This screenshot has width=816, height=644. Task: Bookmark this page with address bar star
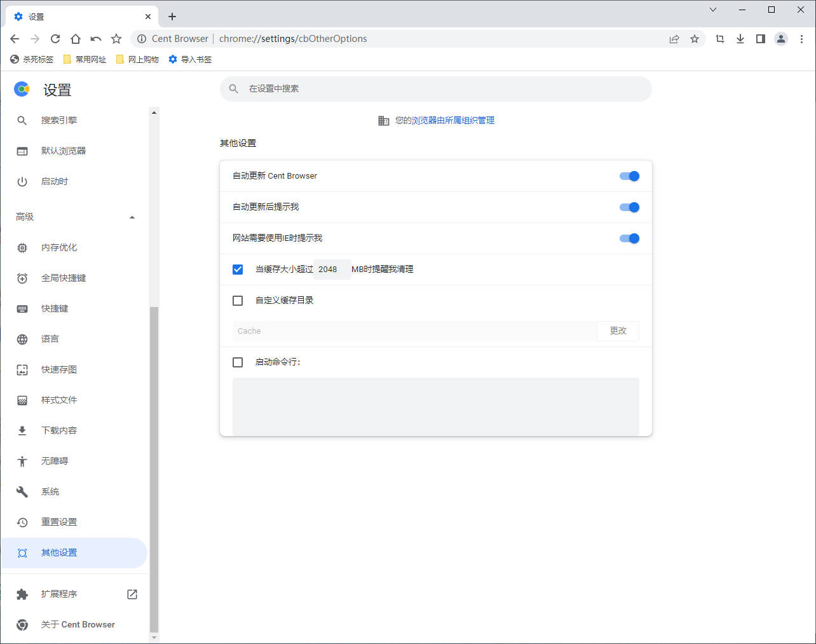coord(695,39)
